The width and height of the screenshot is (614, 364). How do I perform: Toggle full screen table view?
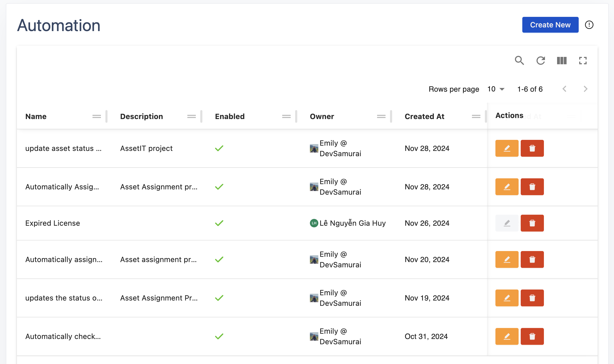pos(583,61)
